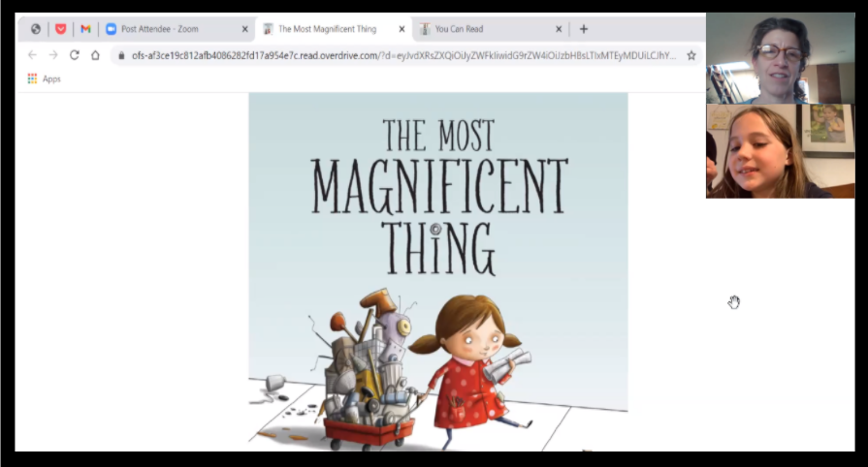This screenshot has width=868, height=467.
Task: Go to the browser home page
Action: [95, 55]
